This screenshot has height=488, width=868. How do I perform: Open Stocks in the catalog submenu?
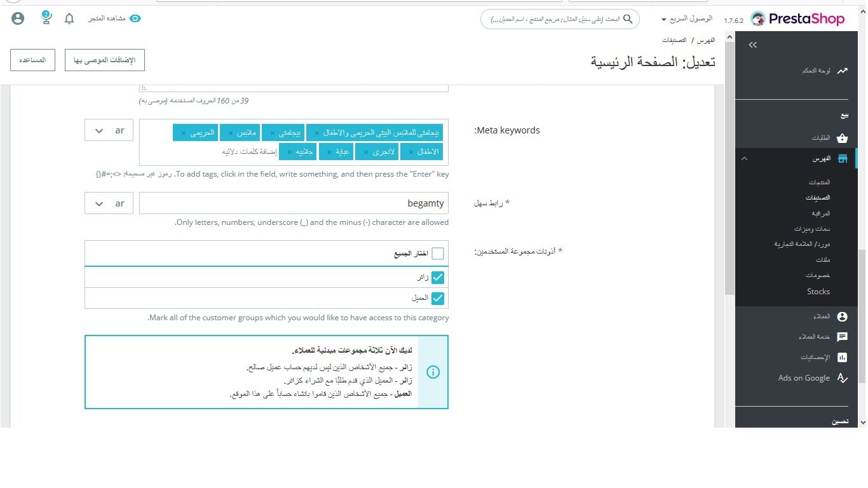(x=818, y=292)
